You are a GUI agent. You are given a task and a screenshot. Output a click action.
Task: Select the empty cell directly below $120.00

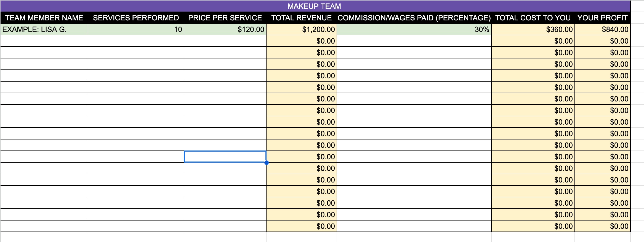(x=225, y=41)
